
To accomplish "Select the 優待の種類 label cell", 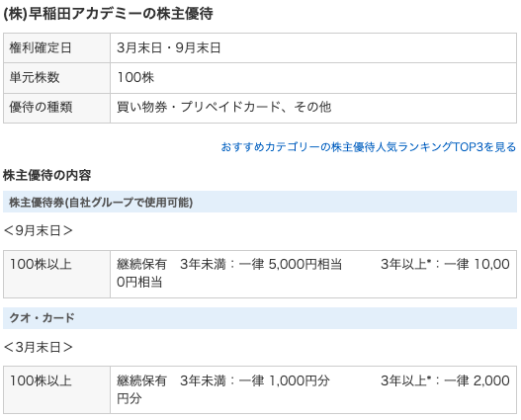I will pyautogui.click(x=56, y=108).
